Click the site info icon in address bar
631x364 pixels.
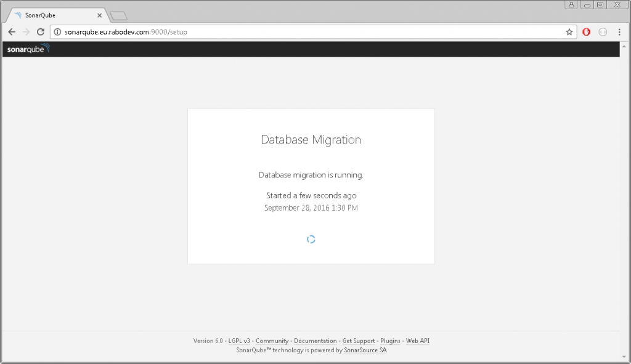[x=57, y=32]
